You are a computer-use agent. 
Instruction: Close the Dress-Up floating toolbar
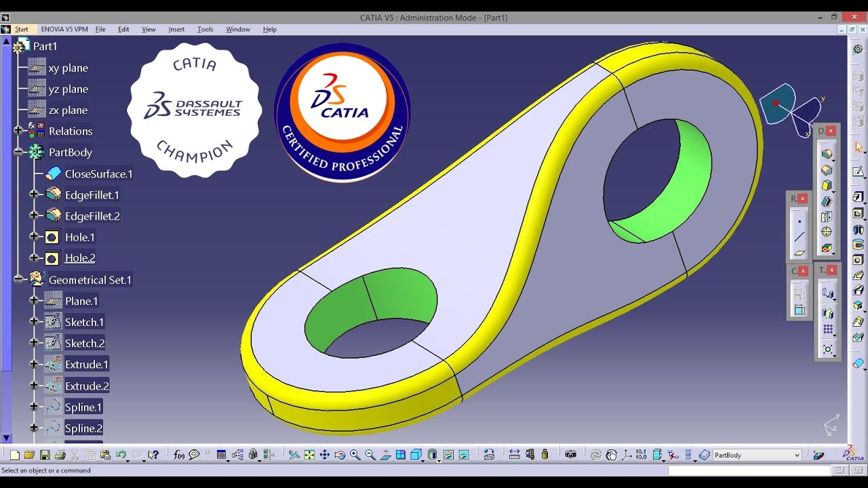831,131
